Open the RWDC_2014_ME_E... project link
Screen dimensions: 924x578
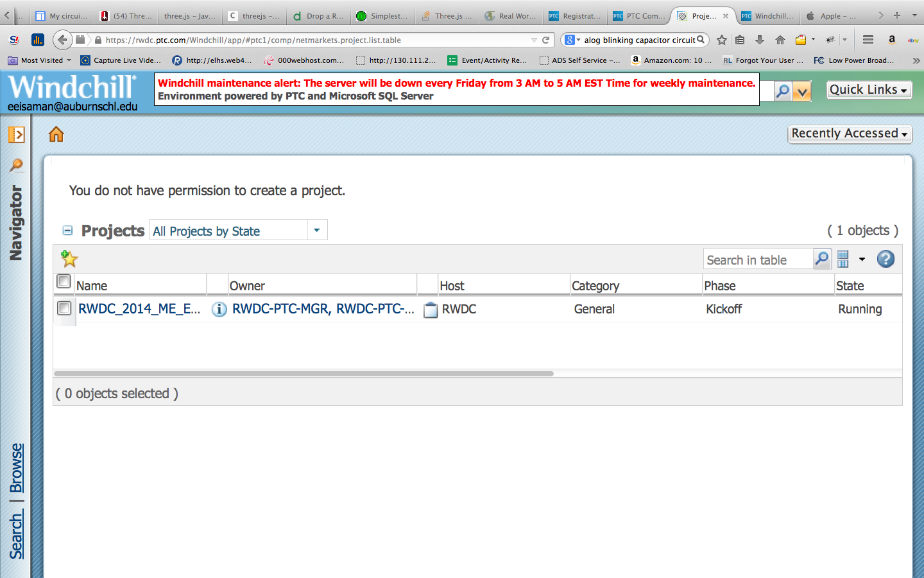139,309
